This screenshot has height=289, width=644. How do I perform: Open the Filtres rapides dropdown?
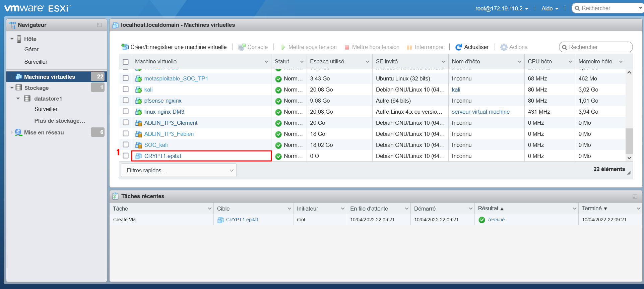[178, 170]
